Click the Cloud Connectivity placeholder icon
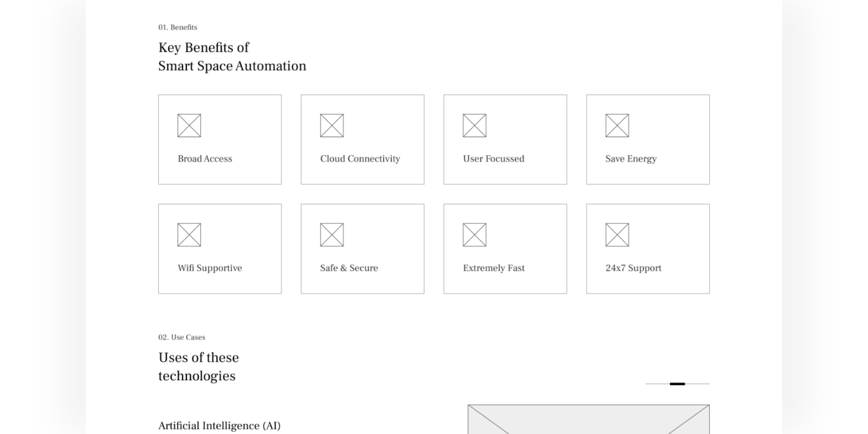 [x=331, y=125]
